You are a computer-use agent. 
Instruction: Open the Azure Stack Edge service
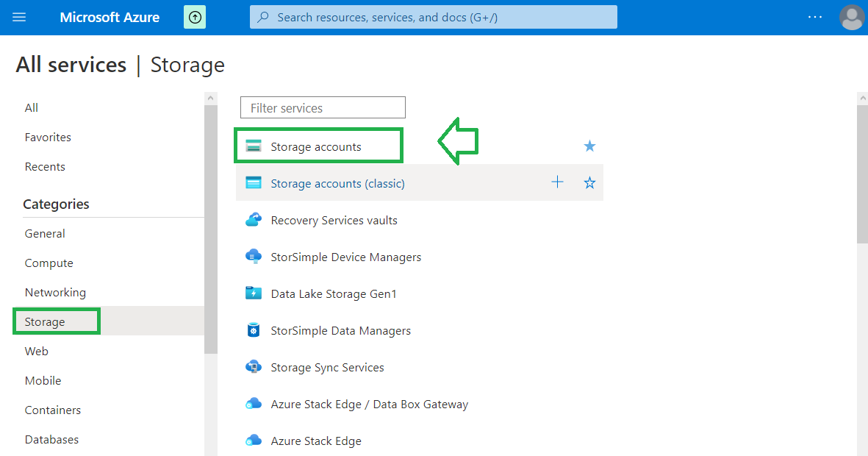point(316,441)
